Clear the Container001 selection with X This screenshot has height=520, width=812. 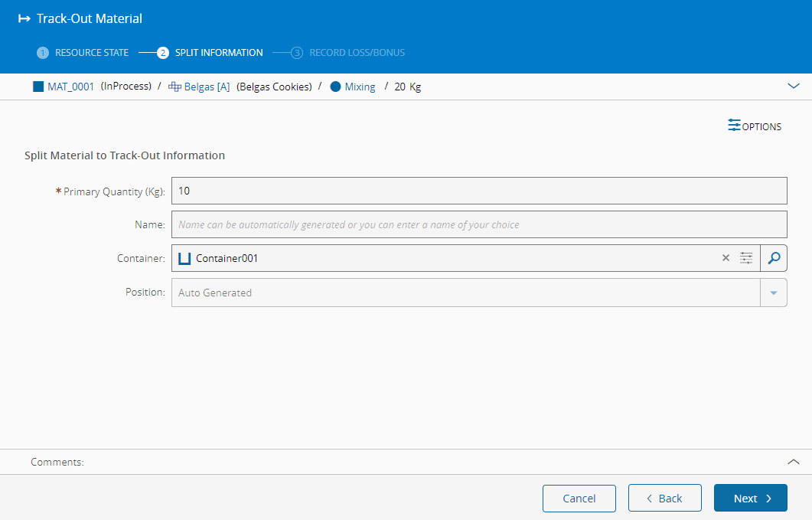click(726, 258)
